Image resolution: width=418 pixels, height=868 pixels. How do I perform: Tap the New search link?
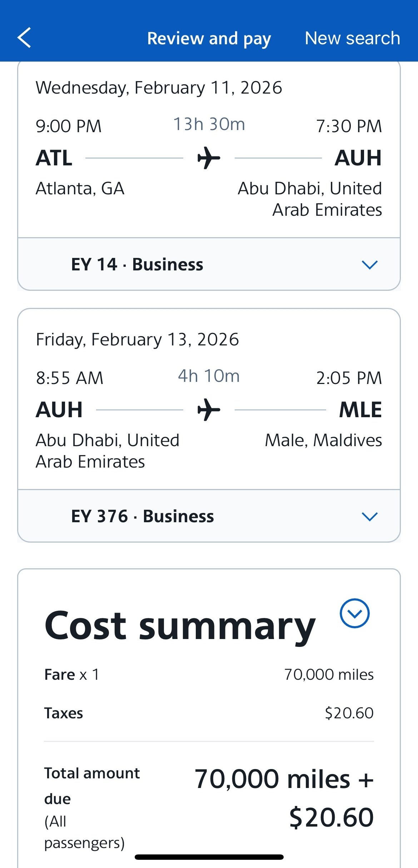(352, 38)
